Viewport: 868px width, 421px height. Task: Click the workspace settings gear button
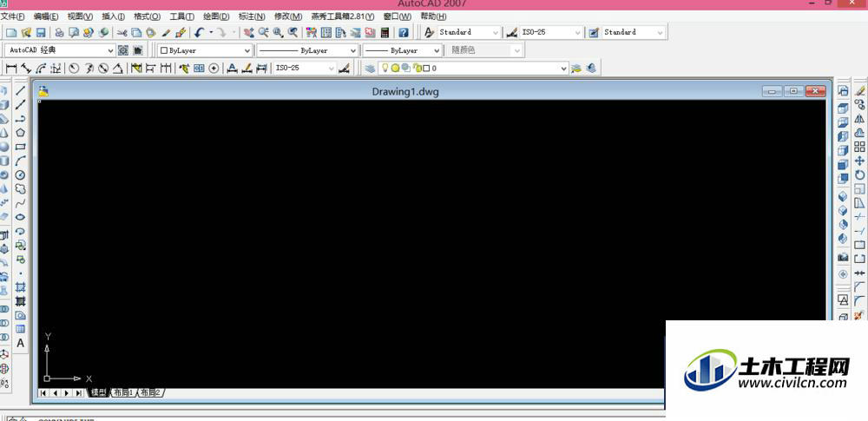pyautogui.click(x=123, y=50)
